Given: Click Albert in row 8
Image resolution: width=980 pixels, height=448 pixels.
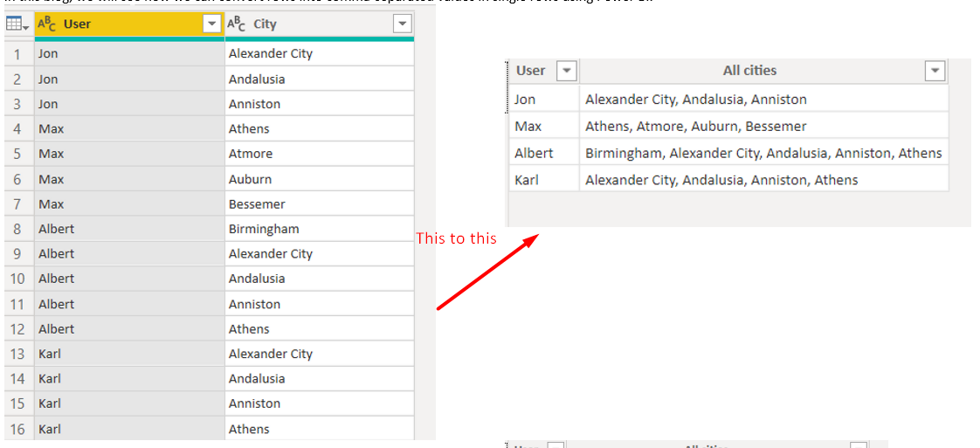Looking at the screenshot, I should pos(129,229).
